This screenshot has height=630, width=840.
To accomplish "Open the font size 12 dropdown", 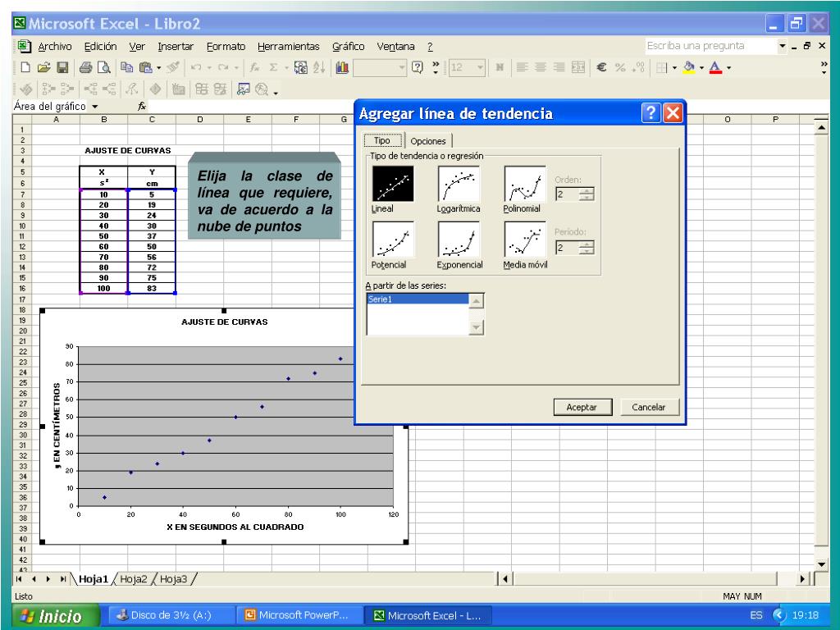I will click(x=480, y=67).
